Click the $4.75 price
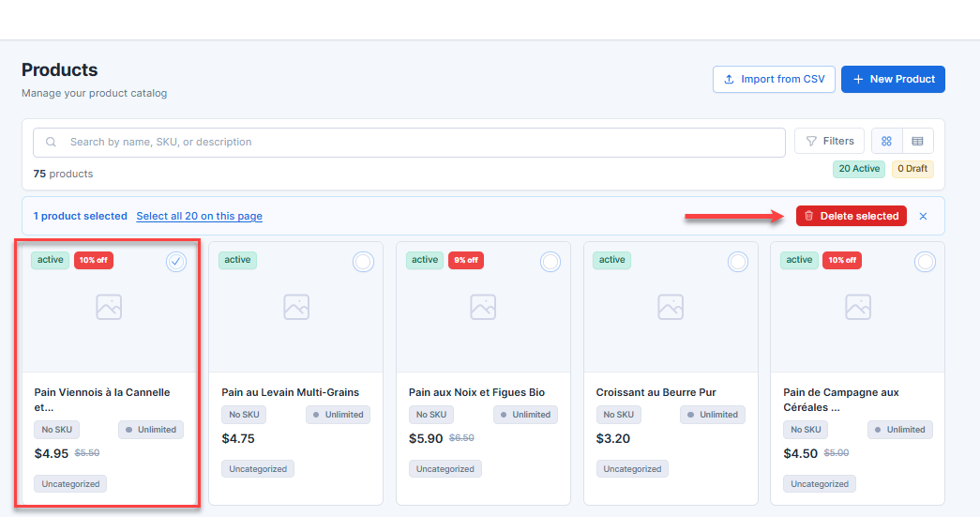Image resolution: width=980 pixels, height=517 pixels. click(x=238, y=438)
